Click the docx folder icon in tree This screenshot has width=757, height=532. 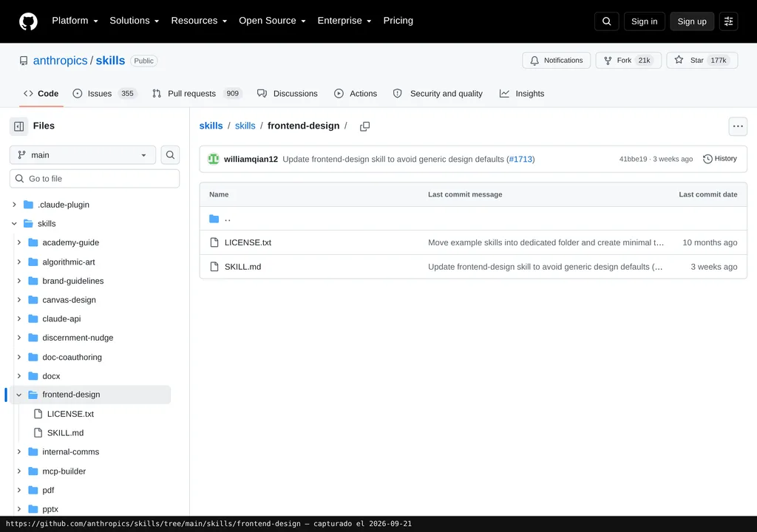click(x=33, y=375)
